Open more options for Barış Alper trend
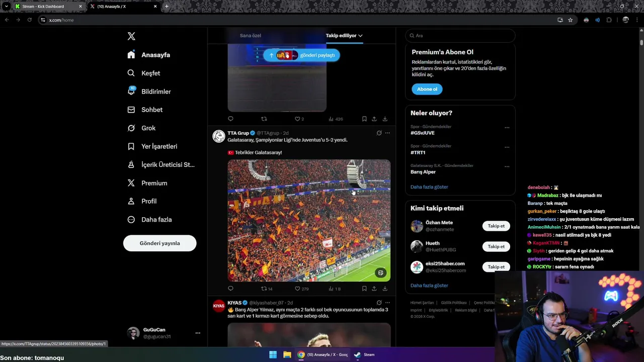Viewport: 644px width, 362px height. [x=507, y=166]
